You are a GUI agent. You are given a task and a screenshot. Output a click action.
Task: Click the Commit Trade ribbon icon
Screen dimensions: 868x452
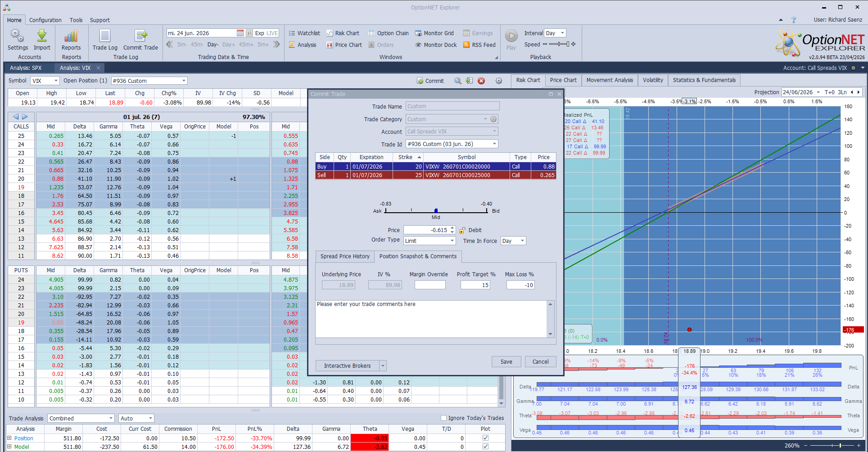coord(140,36)
